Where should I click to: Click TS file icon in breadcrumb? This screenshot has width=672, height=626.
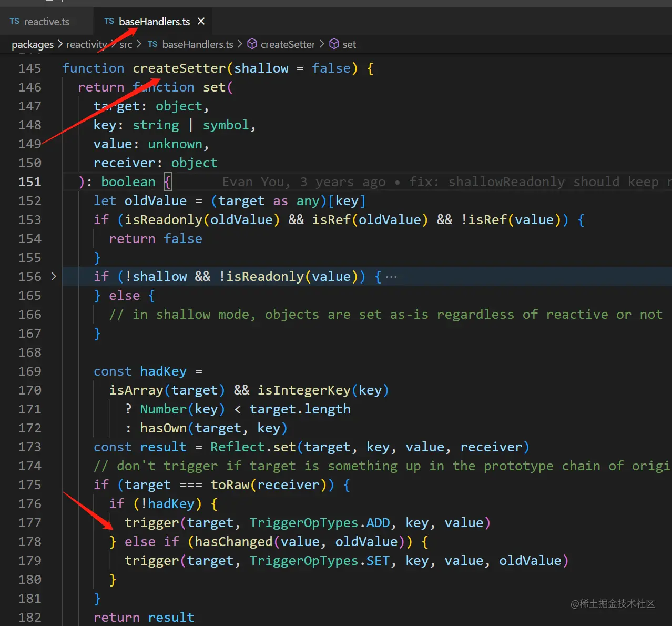pos(152,44)
